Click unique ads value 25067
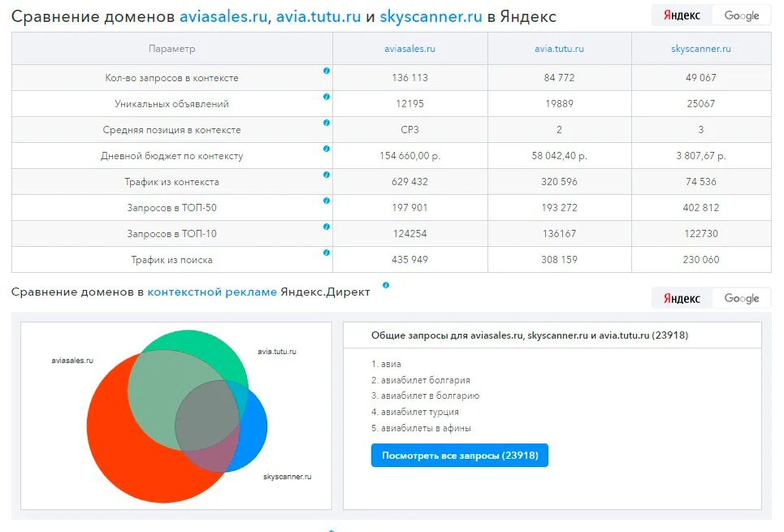 (700, 104)
